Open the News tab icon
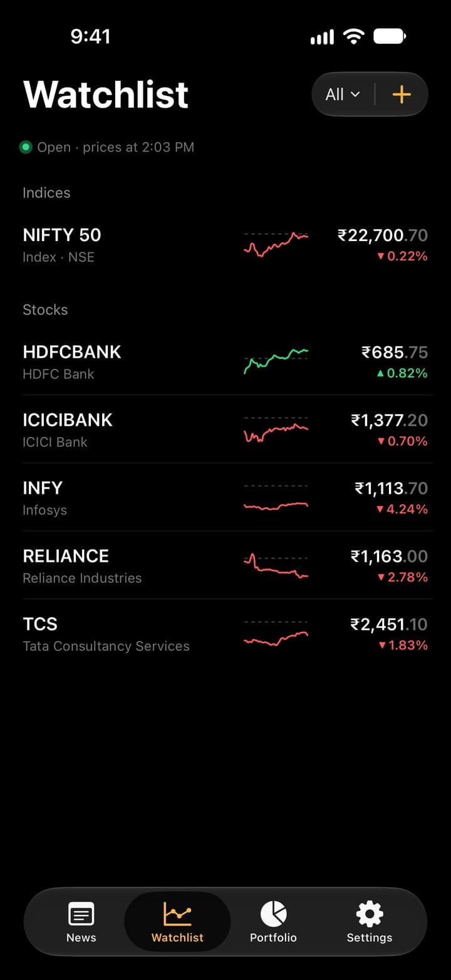 point(81,914)
